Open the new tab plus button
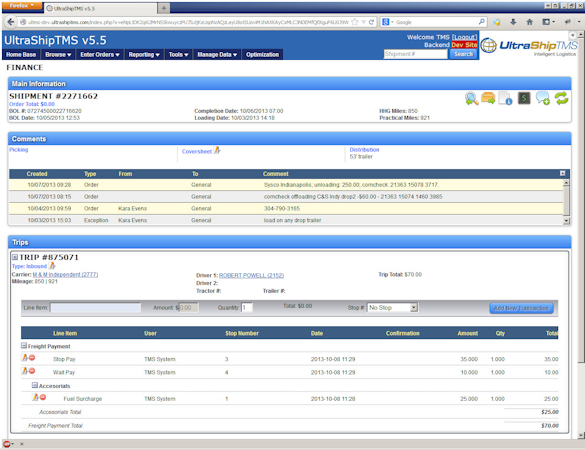The image size is (585, 450). 163,8
